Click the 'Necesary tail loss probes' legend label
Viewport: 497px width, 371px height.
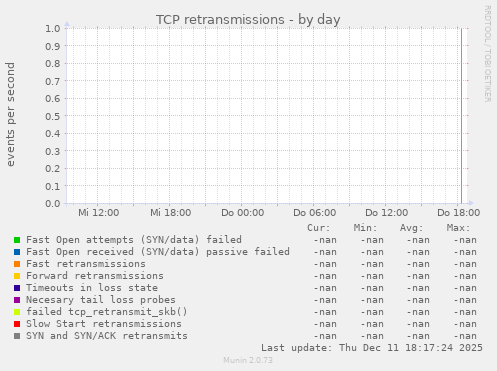(x=101, y=300)
